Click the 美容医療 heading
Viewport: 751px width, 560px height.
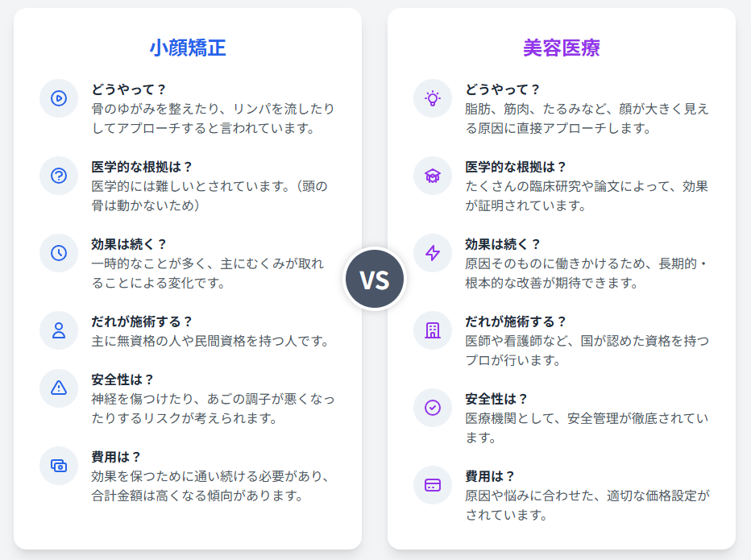click(562, 48)
